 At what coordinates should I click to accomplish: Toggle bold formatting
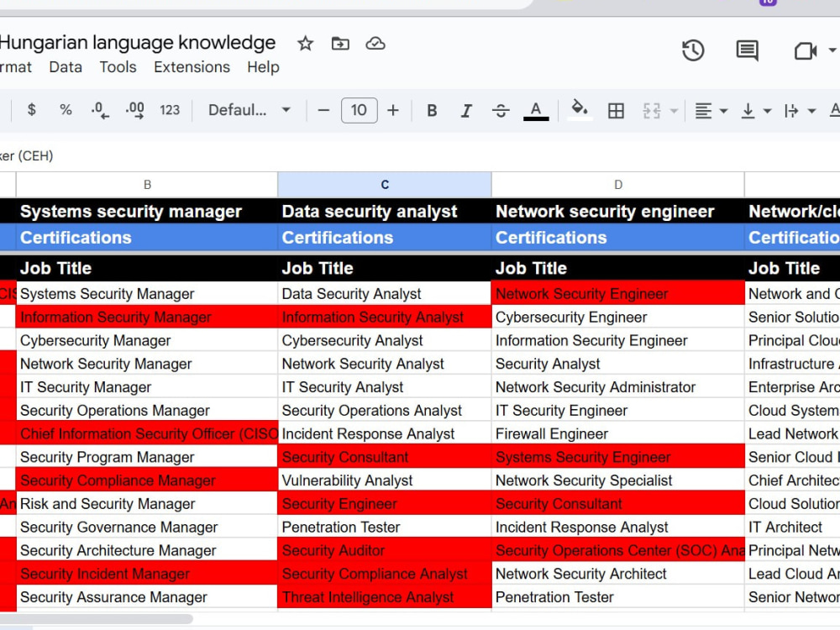(x=432, y=110)
